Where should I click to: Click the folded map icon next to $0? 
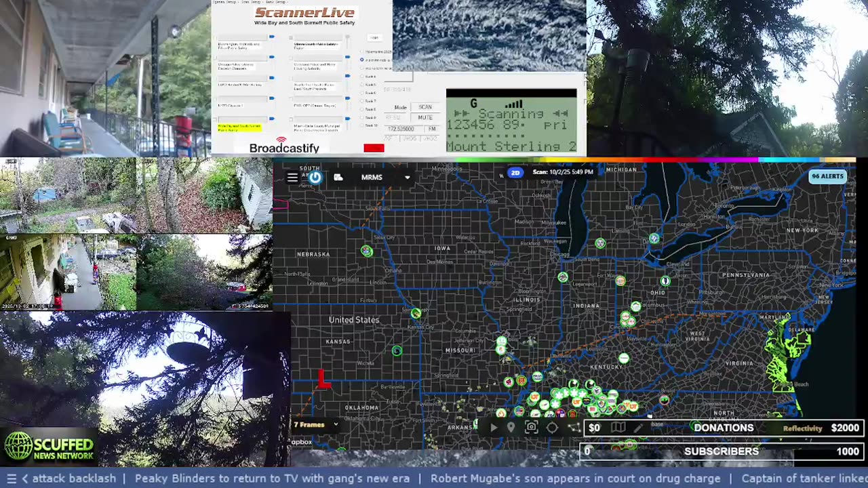(x=618, y=427)
